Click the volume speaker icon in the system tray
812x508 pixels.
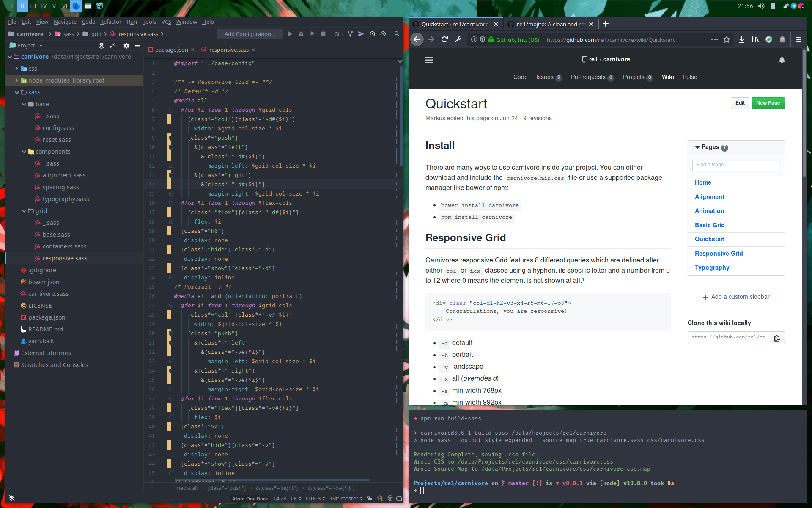tap(761, 6)
